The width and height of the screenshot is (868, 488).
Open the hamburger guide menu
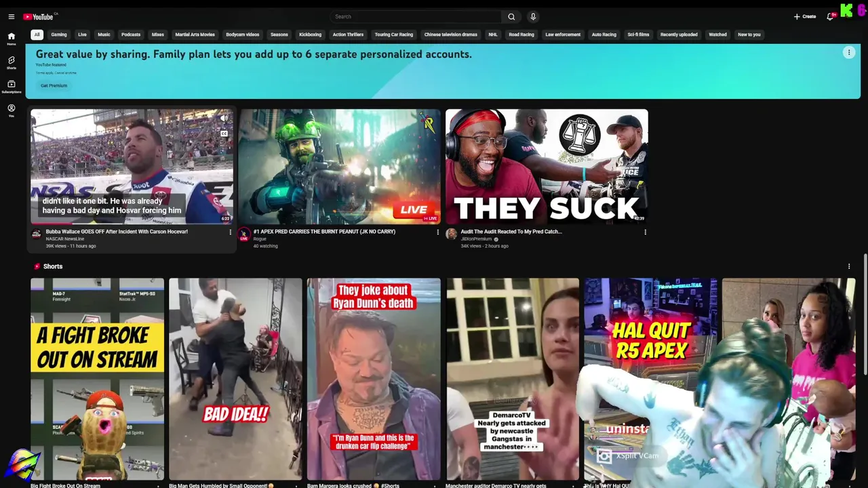click(11, 17)
